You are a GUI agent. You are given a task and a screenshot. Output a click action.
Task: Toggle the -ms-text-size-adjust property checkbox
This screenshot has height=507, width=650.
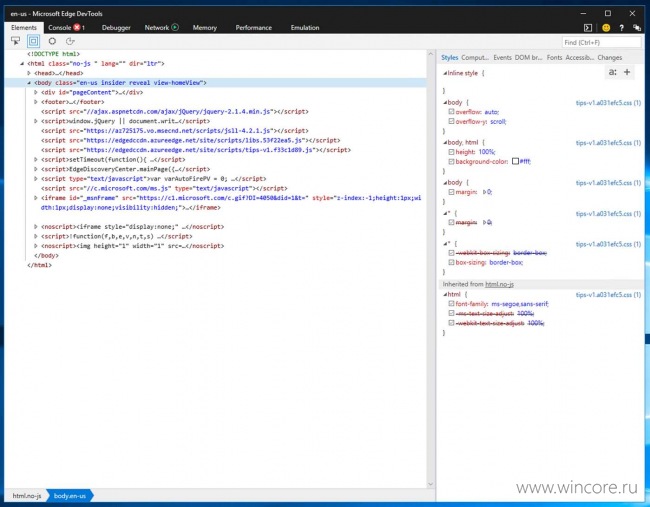pos(451,313)
